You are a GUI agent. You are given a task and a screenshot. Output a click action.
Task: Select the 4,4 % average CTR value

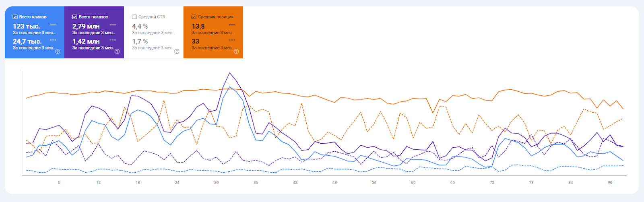140,26
